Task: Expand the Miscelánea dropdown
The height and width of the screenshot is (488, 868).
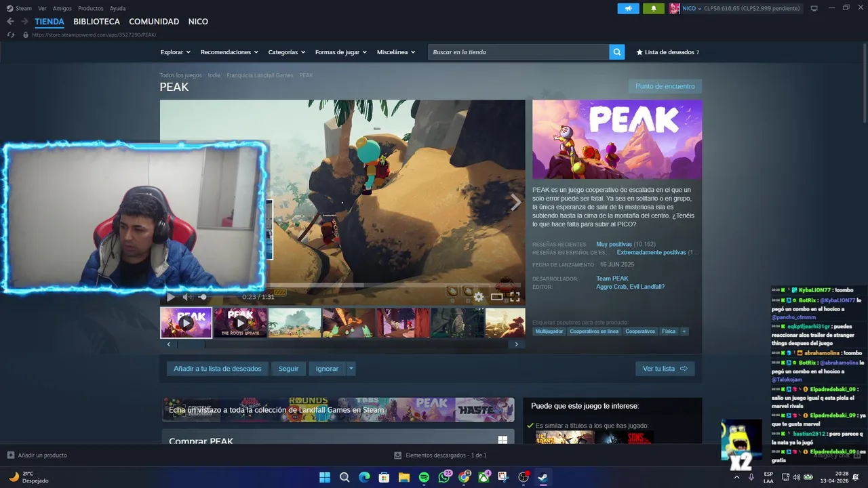Action: coord(396,52)
